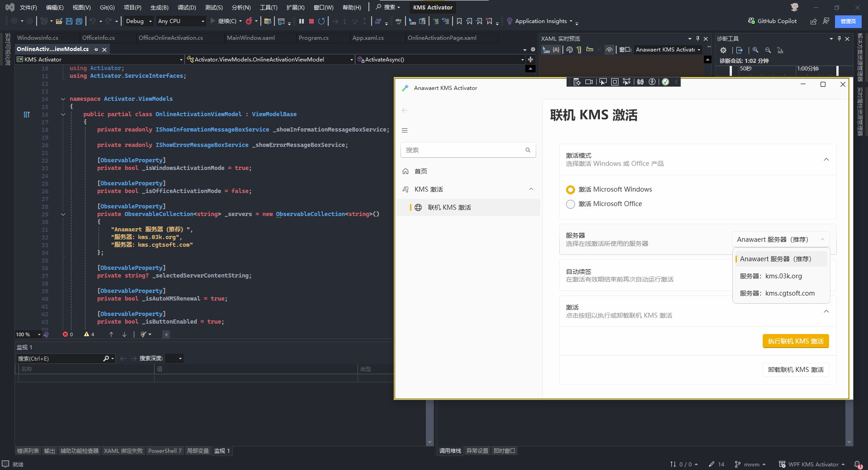
Task: Click the 执行联机 KMS 激活 button
Action: point(795,341)
